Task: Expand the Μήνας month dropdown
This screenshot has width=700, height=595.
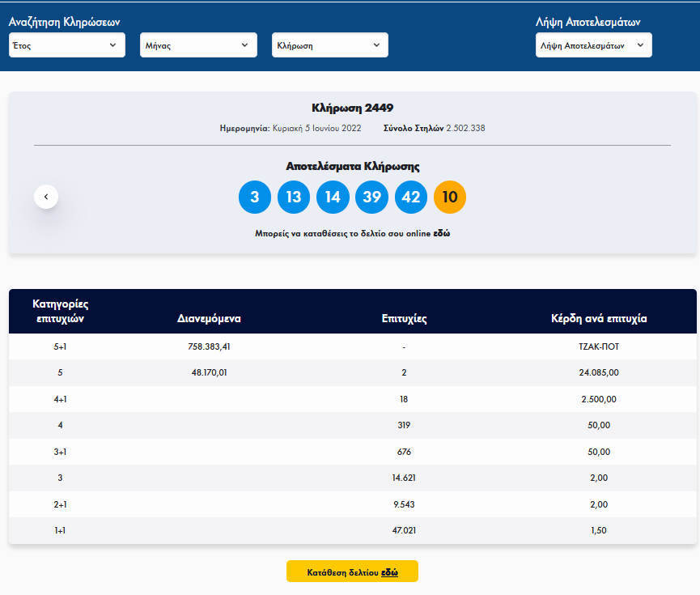Action: tap(198, 45)
